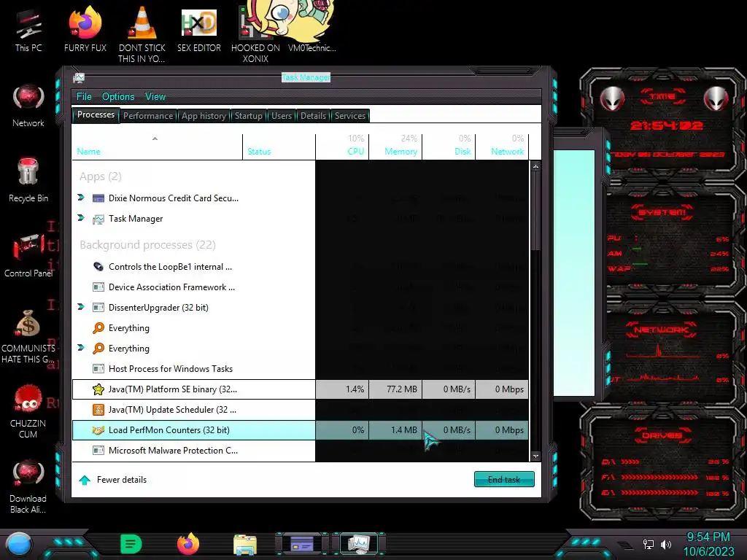The width and height of the screenshot is (747, 560).
Task: Open the View menu
Action: pos(155,97)
